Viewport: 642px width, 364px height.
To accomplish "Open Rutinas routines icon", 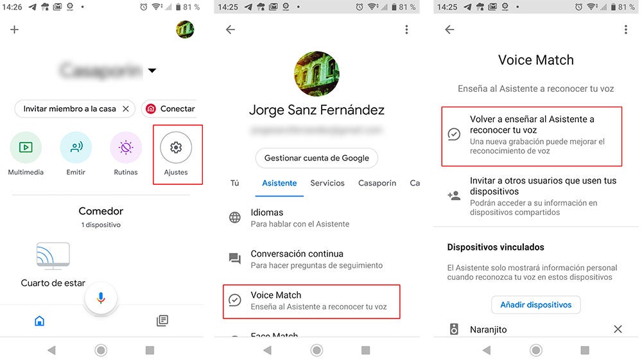I will tap(126, 148).
